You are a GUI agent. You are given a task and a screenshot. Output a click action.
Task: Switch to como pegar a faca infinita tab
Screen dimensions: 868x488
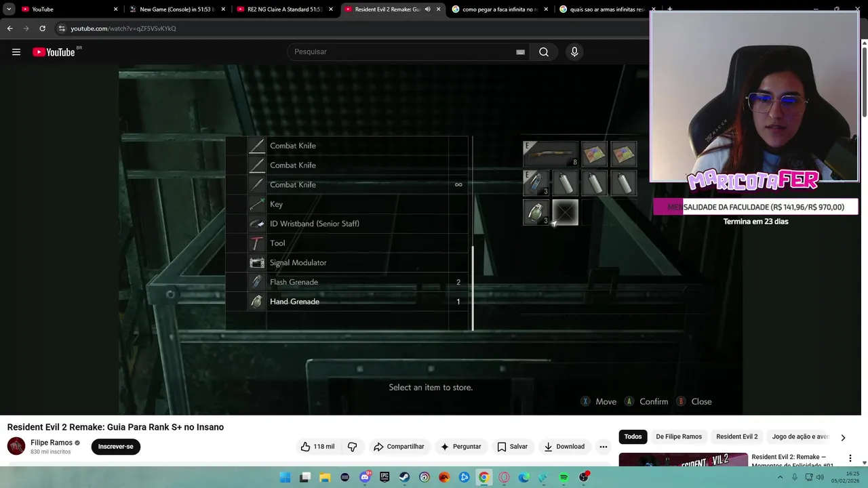(x=498, y=9)
